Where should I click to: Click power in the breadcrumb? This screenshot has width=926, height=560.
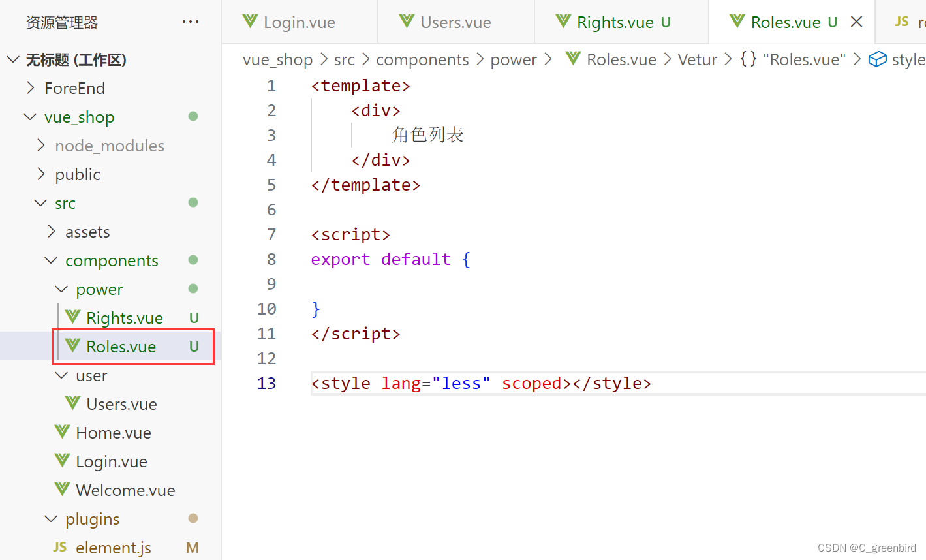tap(514, 60)
